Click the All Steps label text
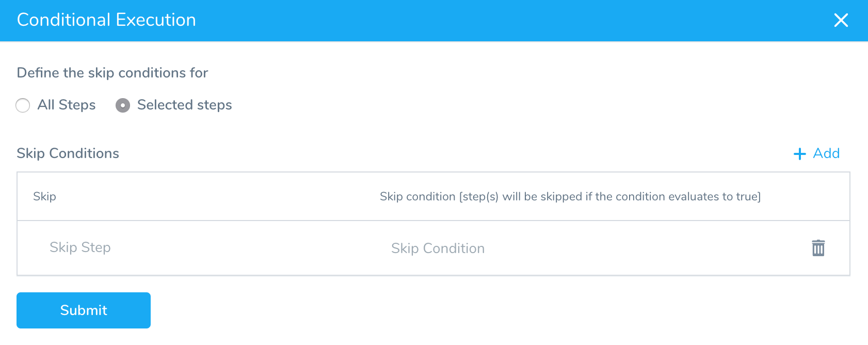The height and width of the screenshot is (345, 868). click(x=67, y=105)
